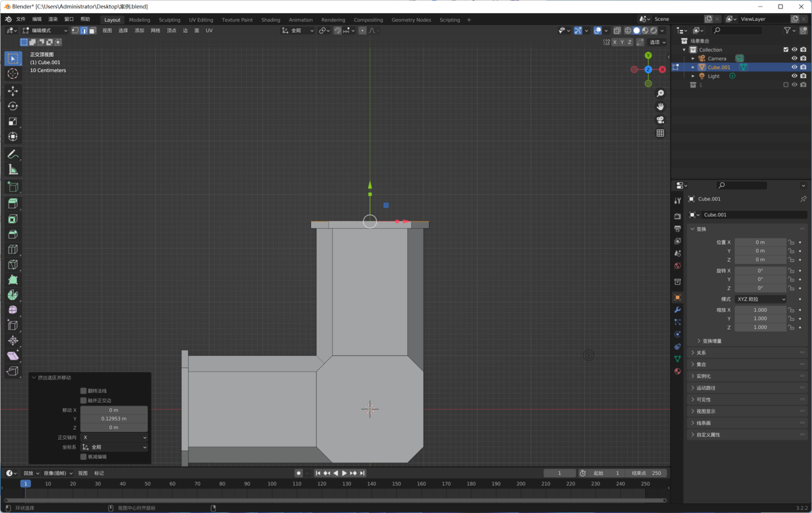
Task: Select the Select Box tool
Action: 12,58
